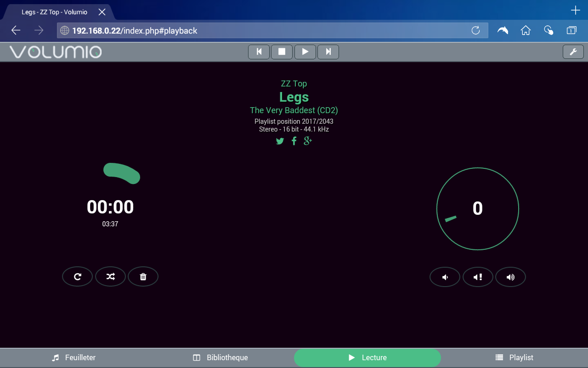Switch to Bibliotheque tab
This screenshot has width=588, height=368.
click(x=220, y=357)
